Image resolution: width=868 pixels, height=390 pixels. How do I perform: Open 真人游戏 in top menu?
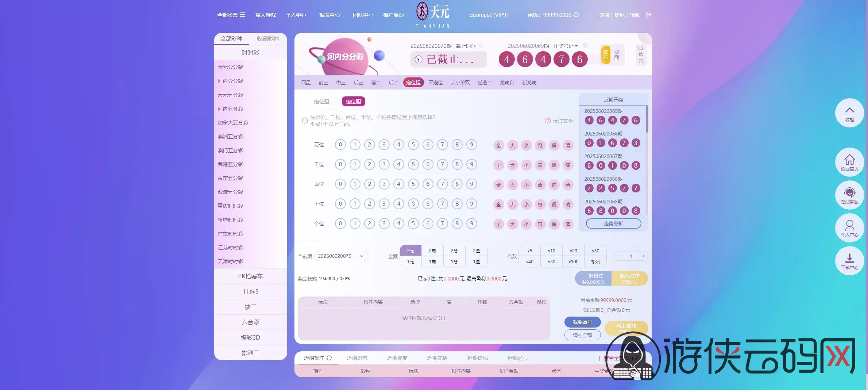(x=266, y=15)
